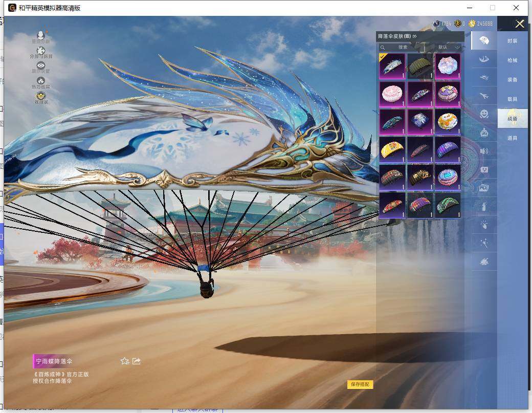Select the spray can category icon
Image resolution: width=532 pixels, height=413 pixels.
(483, 206)
